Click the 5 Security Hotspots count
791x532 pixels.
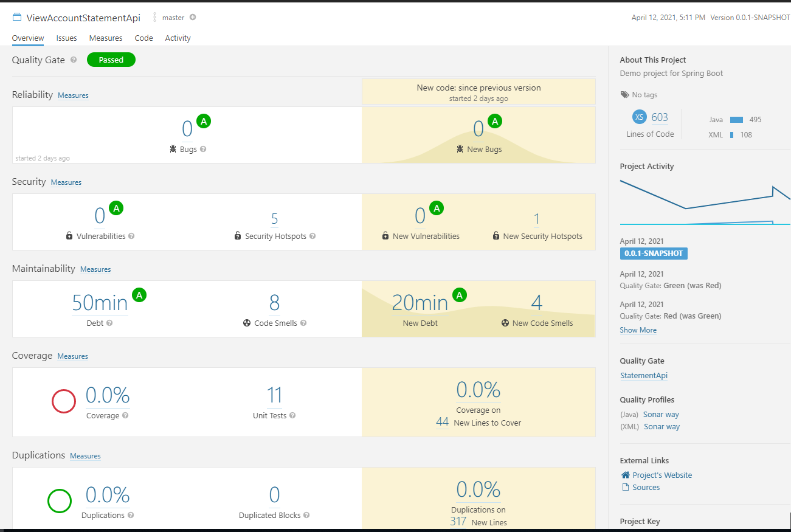click(x=275, y=219)
